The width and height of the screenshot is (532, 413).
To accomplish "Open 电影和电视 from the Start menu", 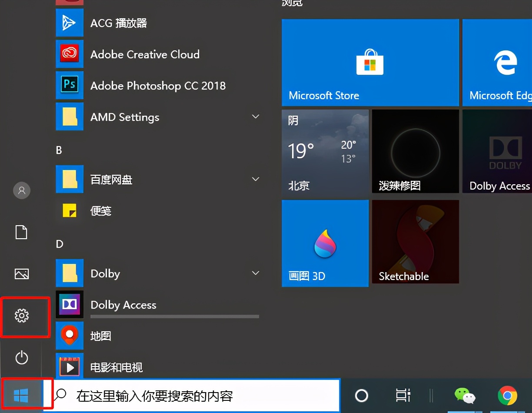I will tap(116, 367).
